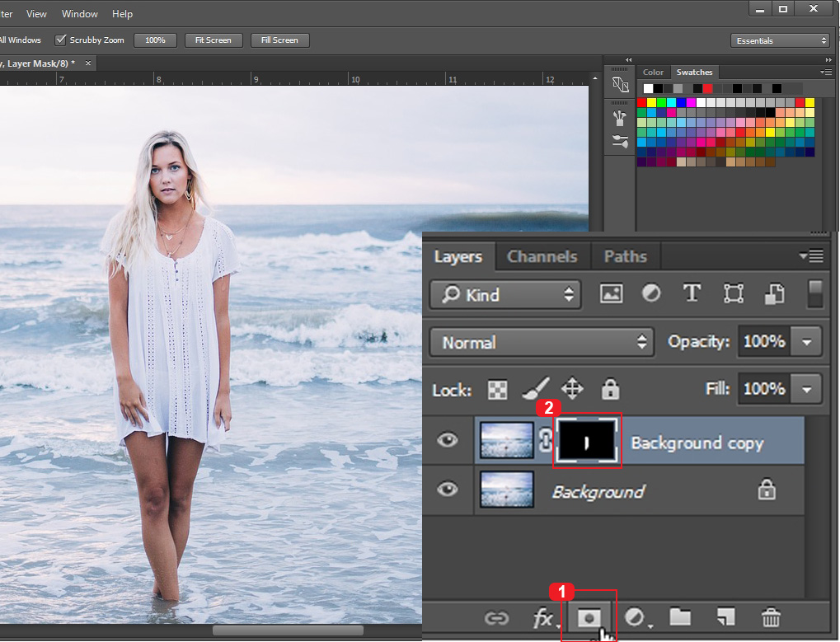Viewport: 840px width, 642px height.
Task: Filter layers by type layers icon
Action: 692,293
